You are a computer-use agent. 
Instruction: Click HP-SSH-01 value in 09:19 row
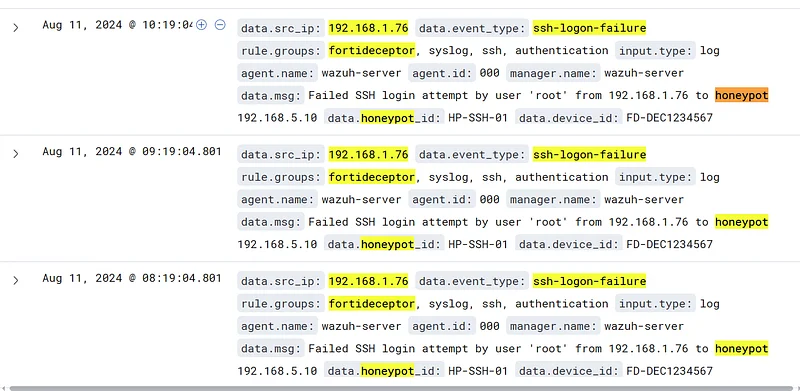478,245
